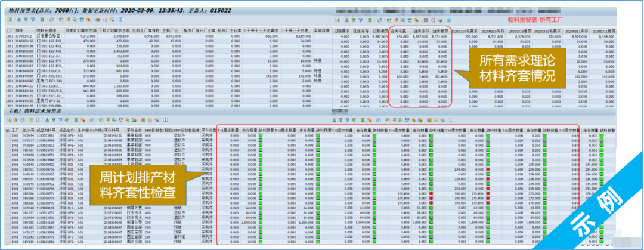Screen dimensions: 644x250
Task: Select the 当天库存 column header
Action: 421,31
